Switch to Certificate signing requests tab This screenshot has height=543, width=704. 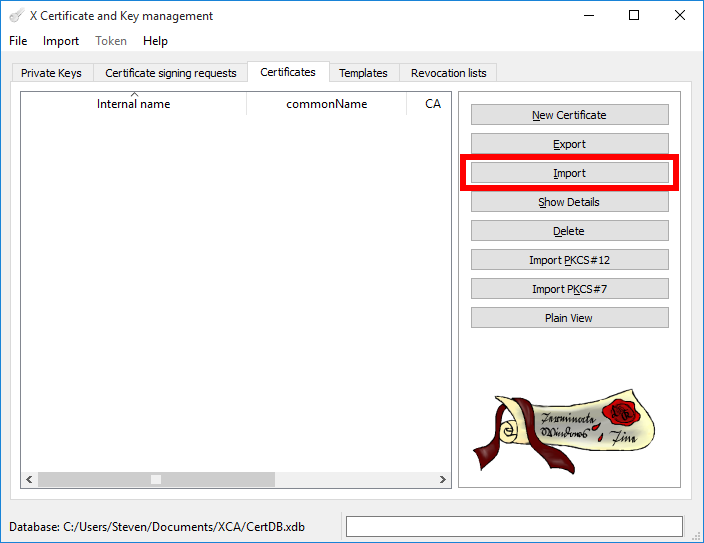pos(171,73)
